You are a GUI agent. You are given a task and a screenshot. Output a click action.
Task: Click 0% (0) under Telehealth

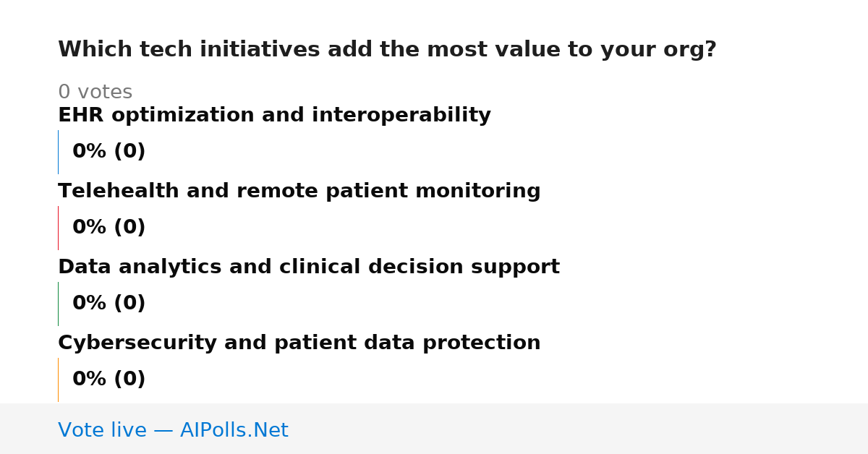click(109, 228)
